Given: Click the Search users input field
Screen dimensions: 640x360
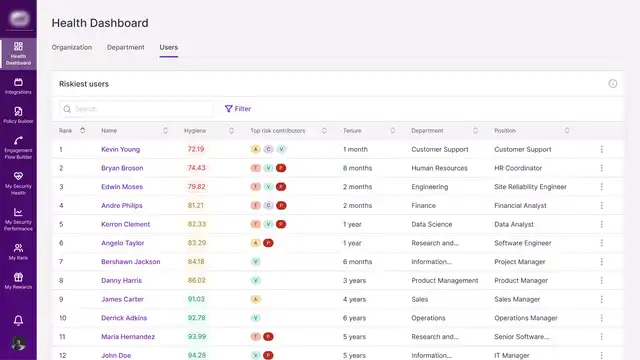Looking at the screenshot, I should [136, 109].
